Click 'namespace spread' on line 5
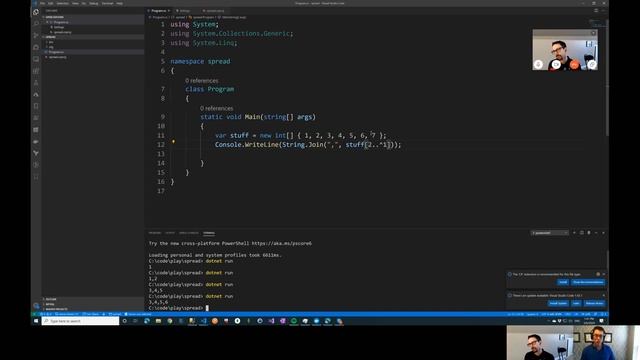The image size is (640, 360). tap(200, 61)
